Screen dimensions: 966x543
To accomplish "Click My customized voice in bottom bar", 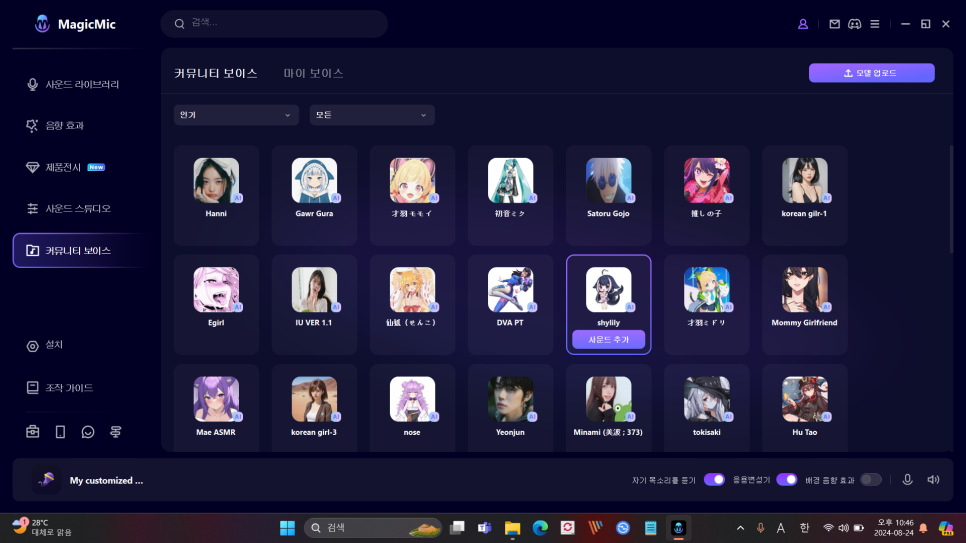I will [87, 480].
